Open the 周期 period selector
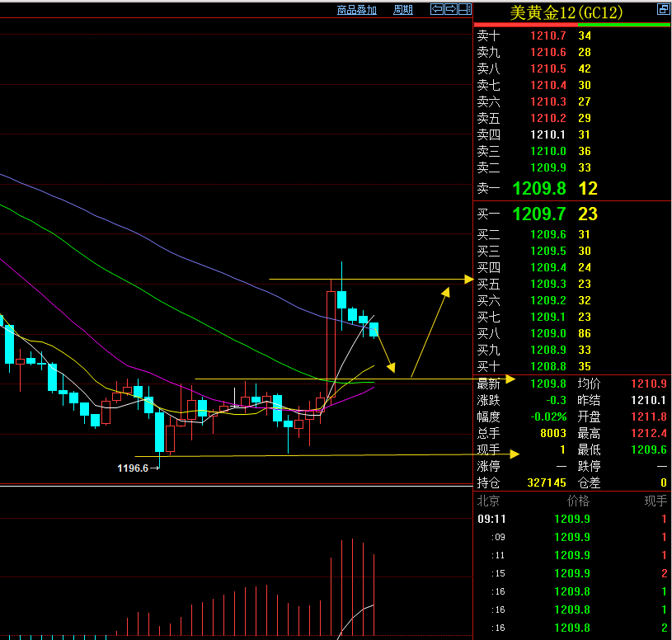 [x=402, y=10]
